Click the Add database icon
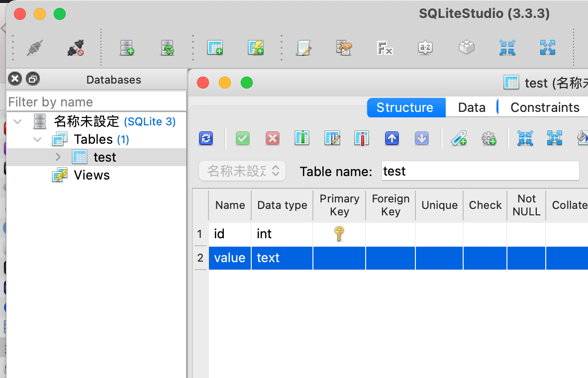This screenshot has width=588, height=378. [127, 48]
